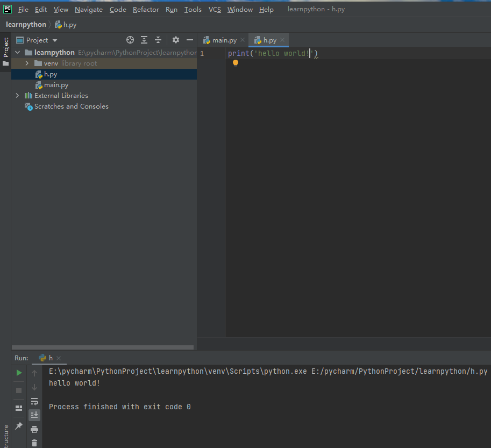This screenshot has height=448, width=491.
Task: Click the Stop process button
Action: click(x=19, y=390)
